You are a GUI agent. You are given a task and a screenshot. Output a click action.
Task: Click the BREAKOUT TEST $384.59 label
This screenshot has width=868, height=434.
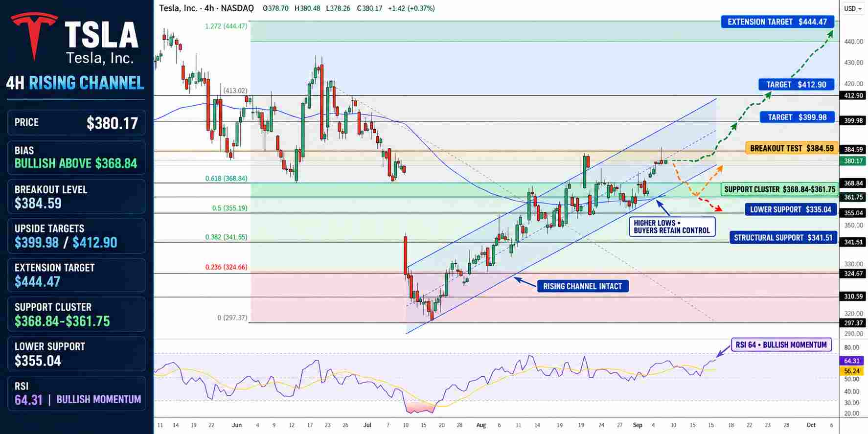point(792,148)
